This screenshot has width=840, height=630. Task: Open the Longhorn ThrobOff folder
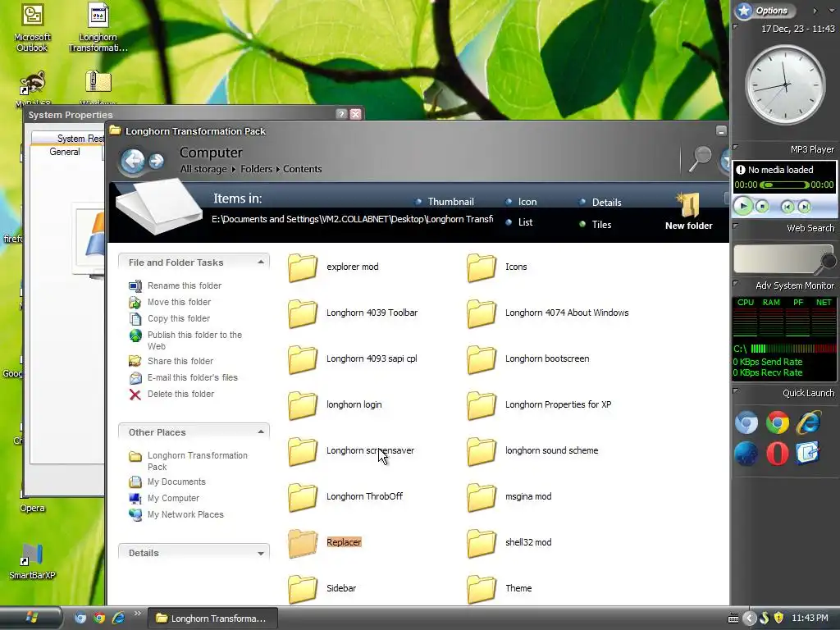pyautogui.click(x=345, y=497)
